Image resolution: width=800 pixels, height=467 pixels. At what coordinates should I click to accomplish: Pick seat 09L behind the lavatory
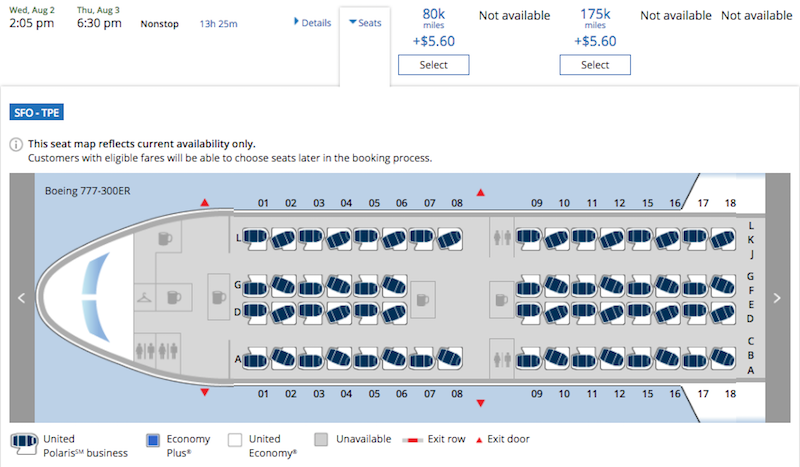pos(528,238)
